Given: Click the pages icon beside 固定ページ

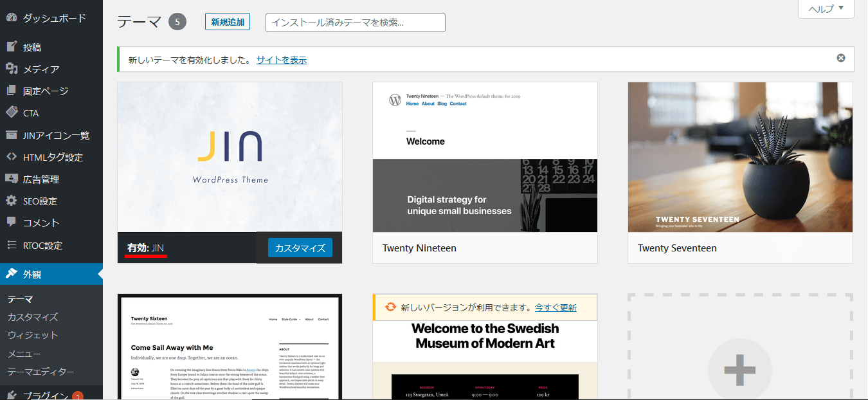Looking at the screenshot, I should tap(12, 91).
